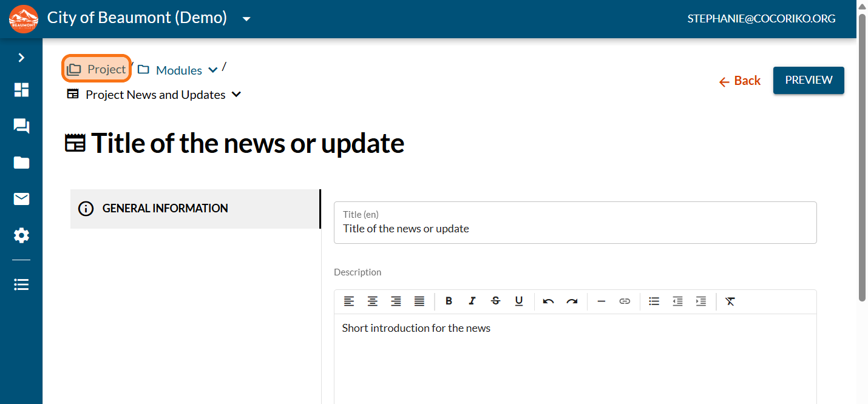This screenshot has width=868, height=404.
Task: Justify the description text
Action: (419, 301)
